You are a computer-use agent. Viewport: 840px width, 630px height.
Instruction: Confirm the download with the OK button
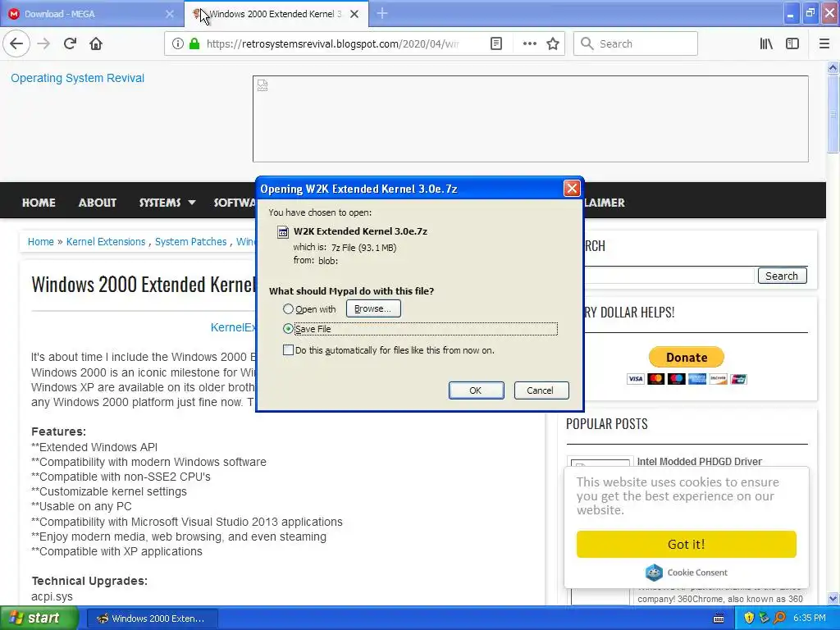(476, 390)
